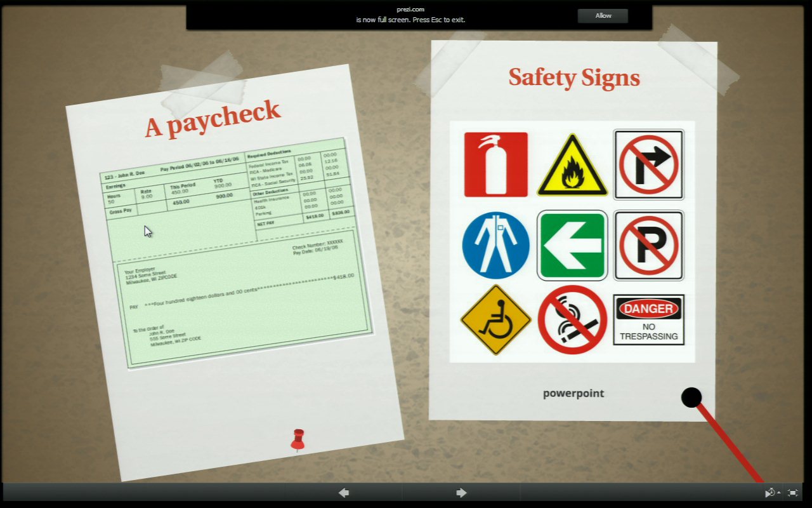Click the no parking sign
This screenshot has height=508, width=812.
coord(648,245)
